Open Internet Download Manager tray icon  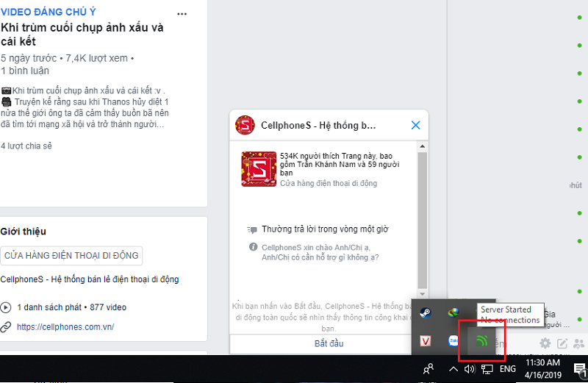tap(453, 312)
